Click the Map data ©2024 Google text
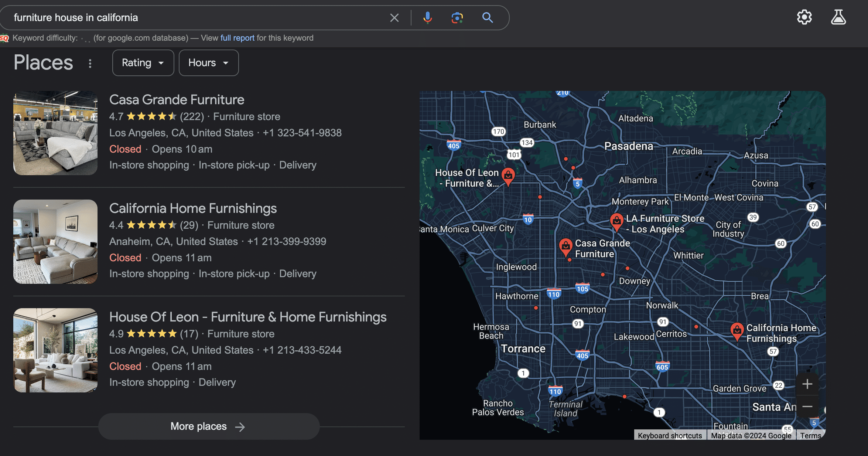 pos(751,435)
